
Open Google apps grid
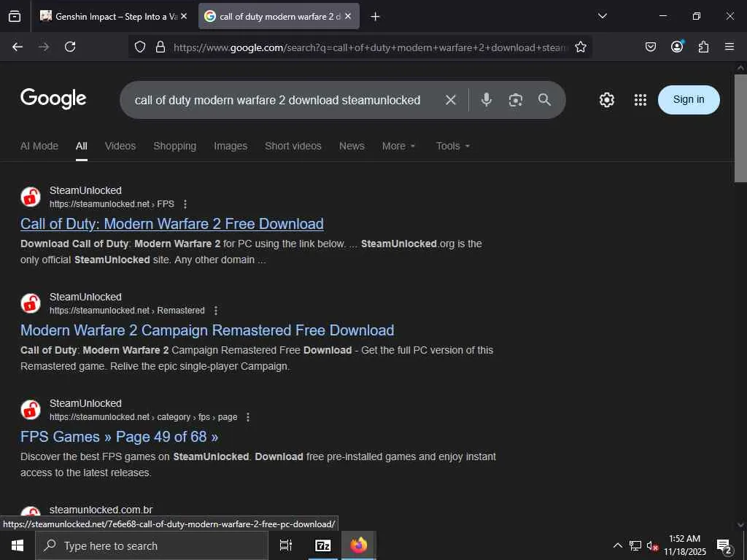pyautogui.click(x=640, y=100)
